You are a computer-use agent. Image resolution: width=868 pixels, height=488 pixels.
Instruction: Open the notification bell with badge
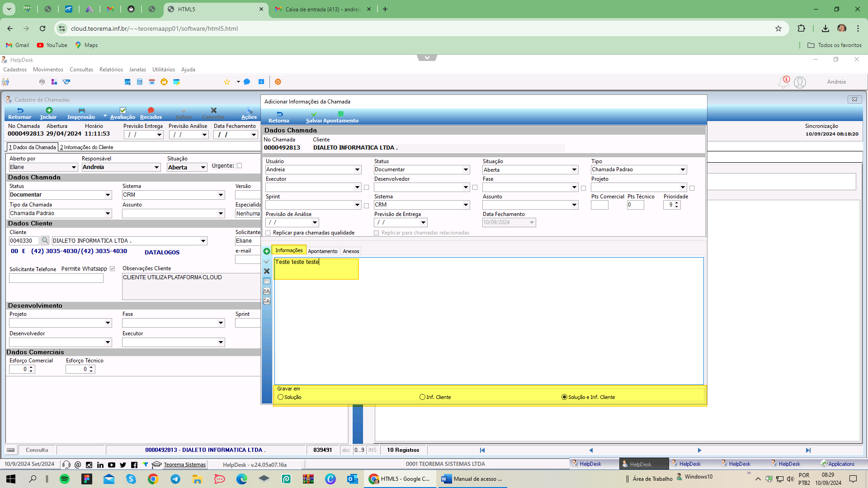pos(783,82)
